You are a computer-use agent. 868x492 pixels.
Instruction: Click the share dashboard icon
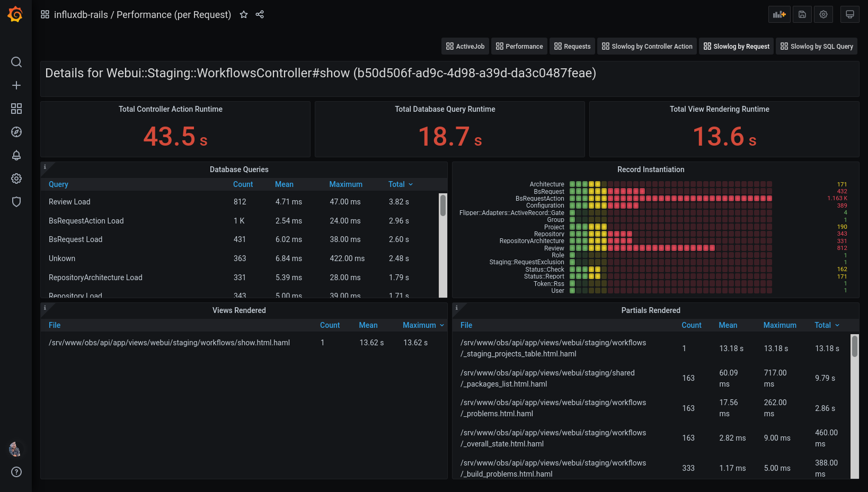[x=260, y=15]
